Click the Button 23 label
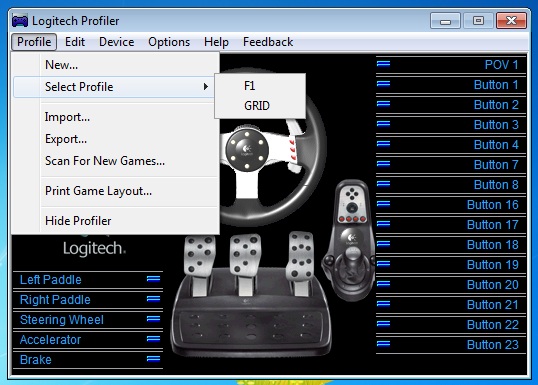 point(492,345)
